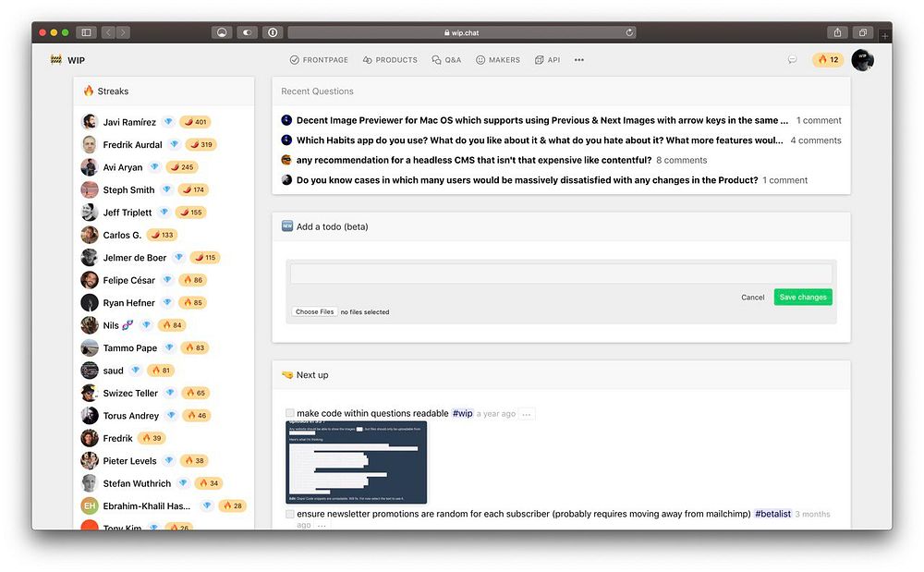Open the 'massively dissatisfied' product changes question
The height and width of the screenshot is (572, 924).
coord(527,180)
